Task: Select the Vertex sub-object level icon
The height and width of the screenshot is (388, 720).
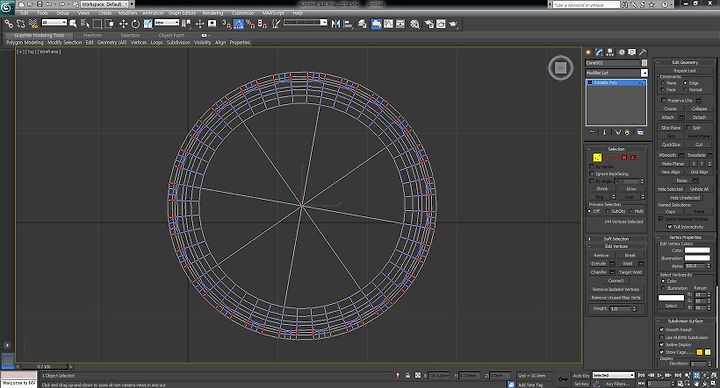Action: pyautogui.click(x=597, y=157)
